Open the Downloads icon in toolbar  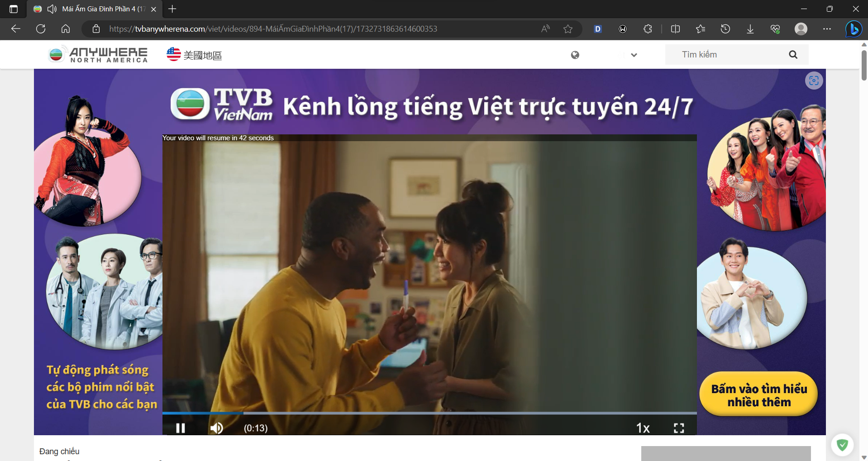pyautogui.click(x=750, y=29)
